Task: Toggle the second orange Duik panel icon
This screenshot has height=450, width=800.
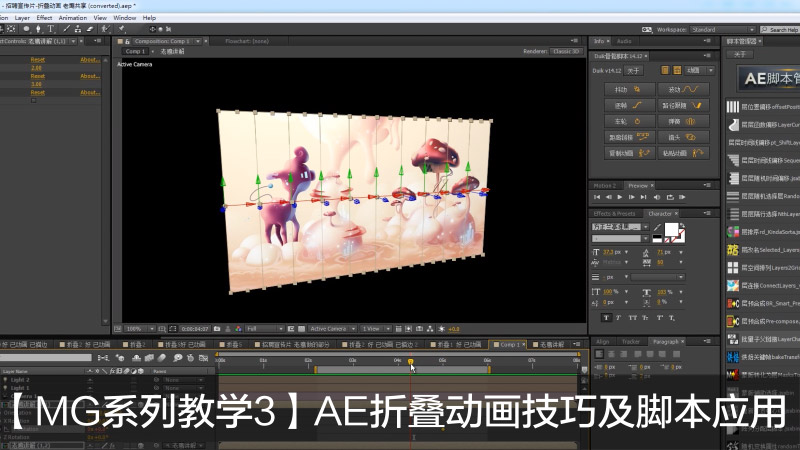Action: click(x=677, y=70)
